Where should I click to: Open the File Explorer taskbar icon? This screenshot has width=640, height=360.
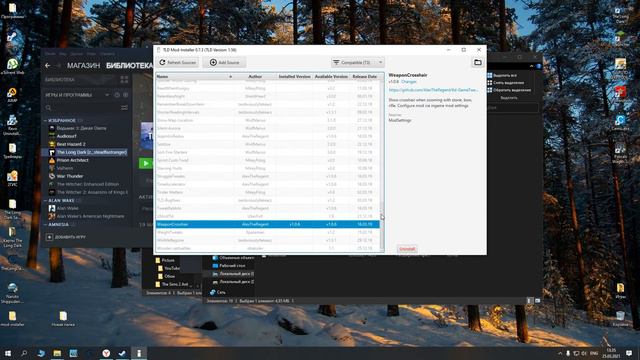click(57, 353)
